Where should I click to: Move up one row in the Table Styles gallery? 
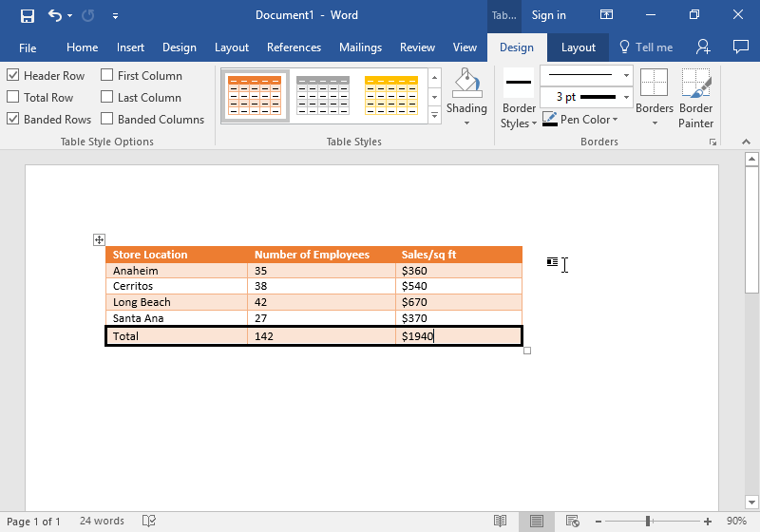(x=434, y=78)
